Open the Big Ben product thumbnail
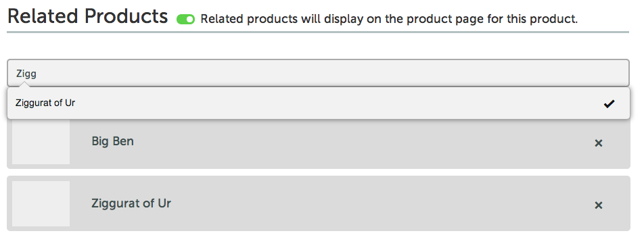 click(x=41, y=142)
